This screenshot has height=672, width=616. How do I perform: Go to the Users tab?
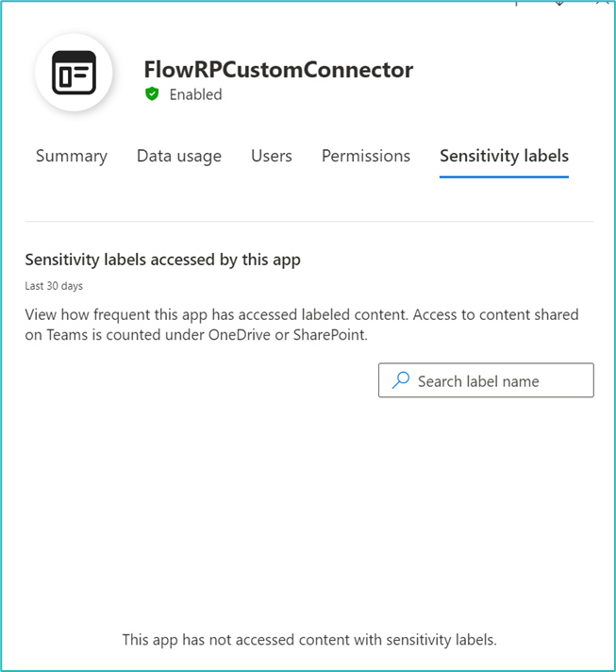click(272, 157)
